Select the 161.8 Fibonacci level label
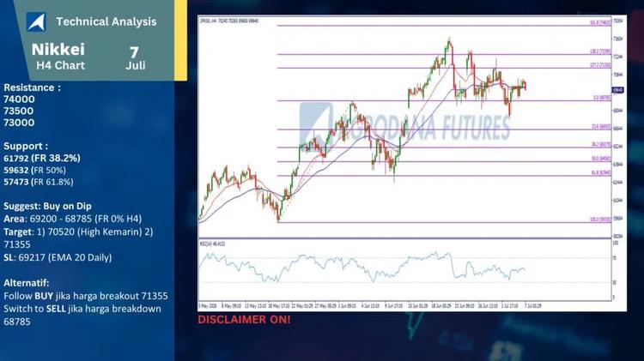 pyautogui.click(x=600, y=23)
